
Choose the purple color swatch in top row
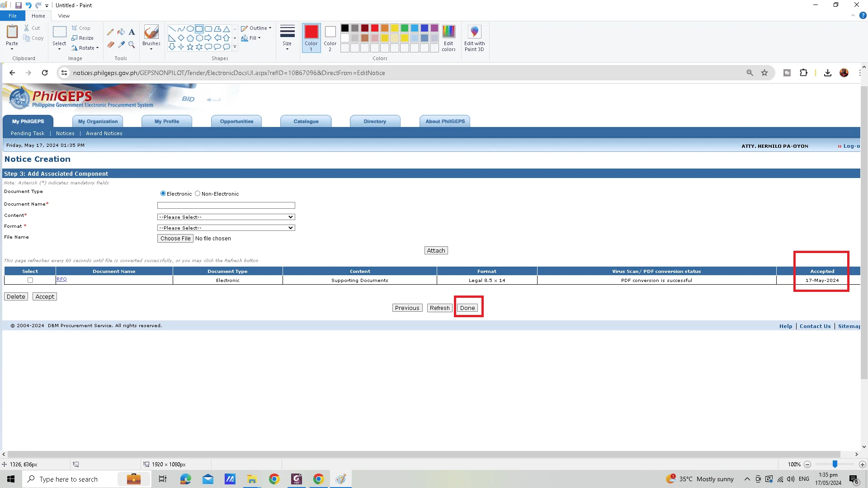coord(434,28)
